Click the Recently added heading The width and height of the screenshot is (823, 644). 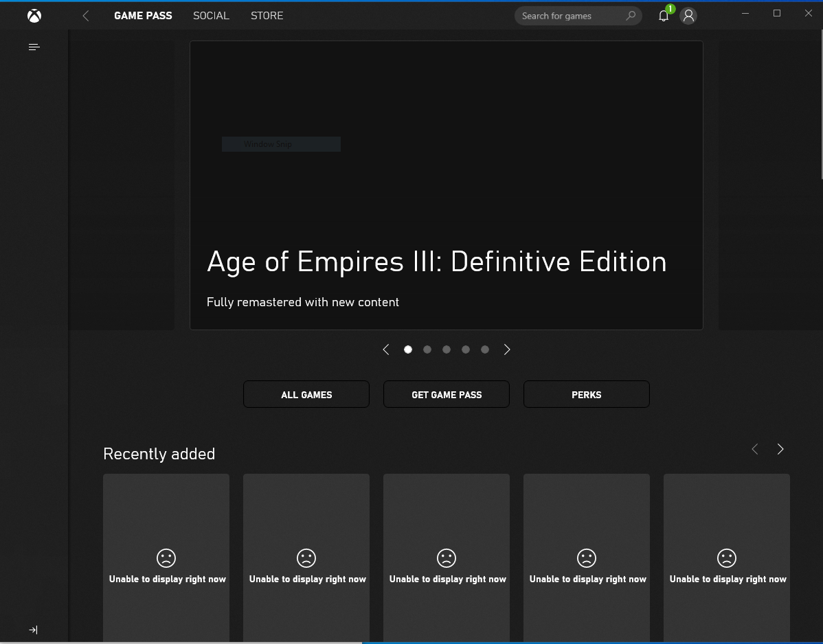[159, 454]
